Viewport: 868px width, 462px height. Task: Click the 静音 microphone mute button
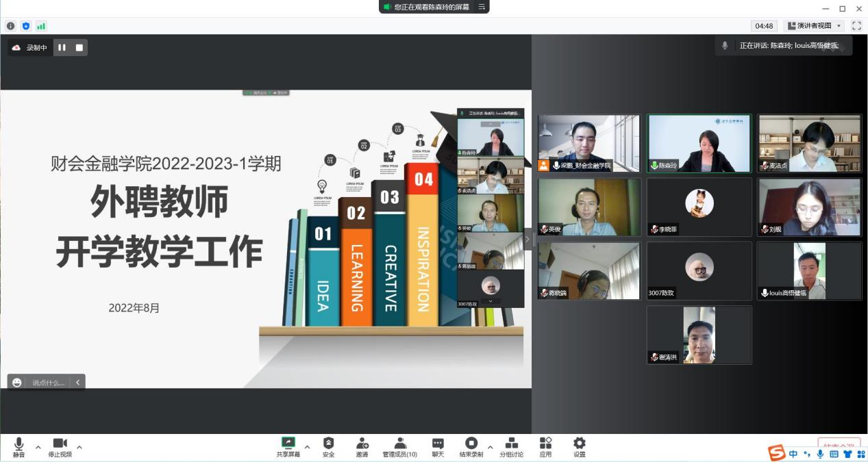18,446
